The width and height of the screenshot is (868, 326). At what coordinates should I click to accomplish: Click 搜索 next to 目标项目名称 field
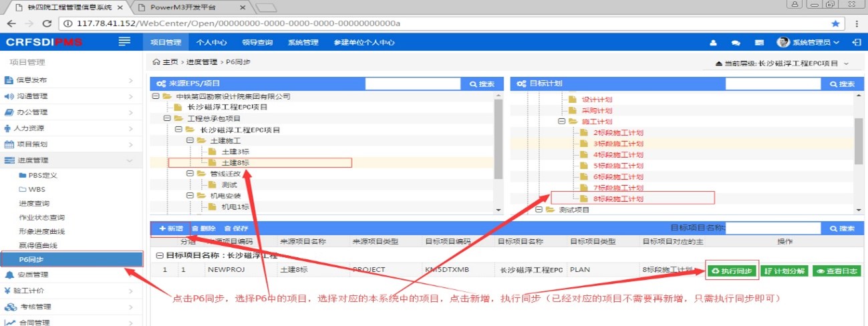[x=841, y=228]
